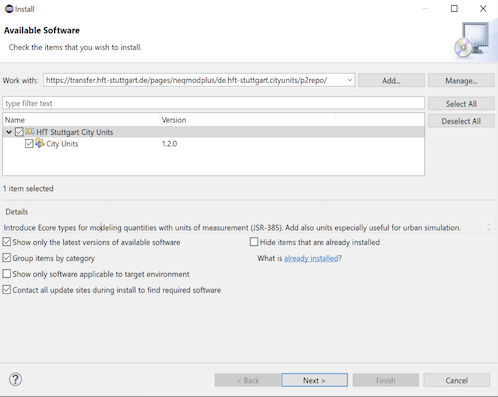498x397 pixels.
Task: Open the Manage... sites button
Action: click(461, 80)
